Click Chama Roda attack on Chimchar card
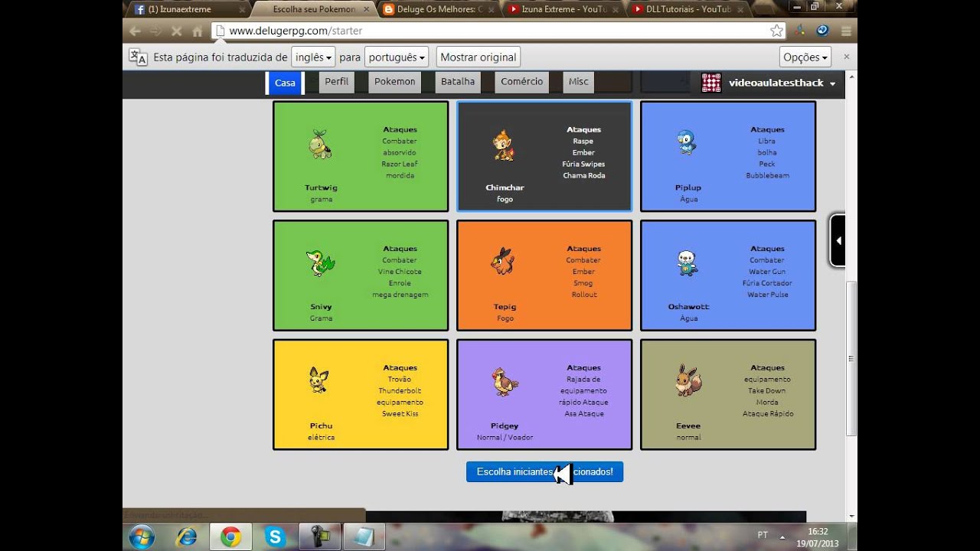 coord(583,175)
